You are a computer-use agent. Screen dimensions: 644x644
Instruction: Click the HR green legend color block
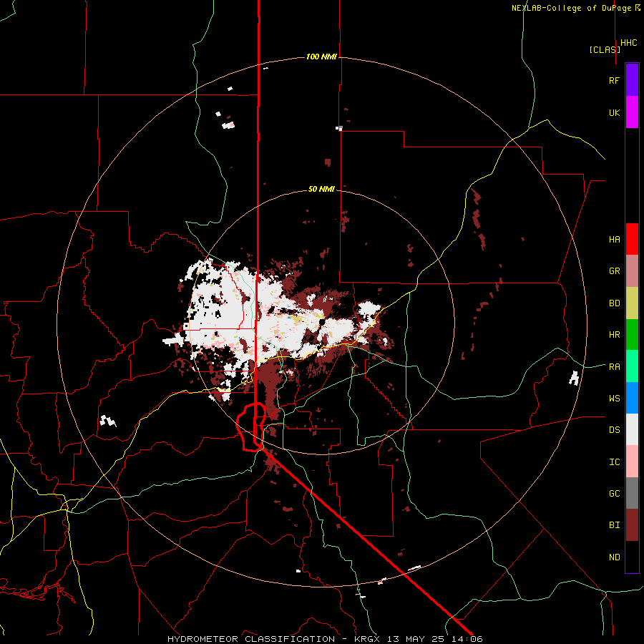point(632,335)
